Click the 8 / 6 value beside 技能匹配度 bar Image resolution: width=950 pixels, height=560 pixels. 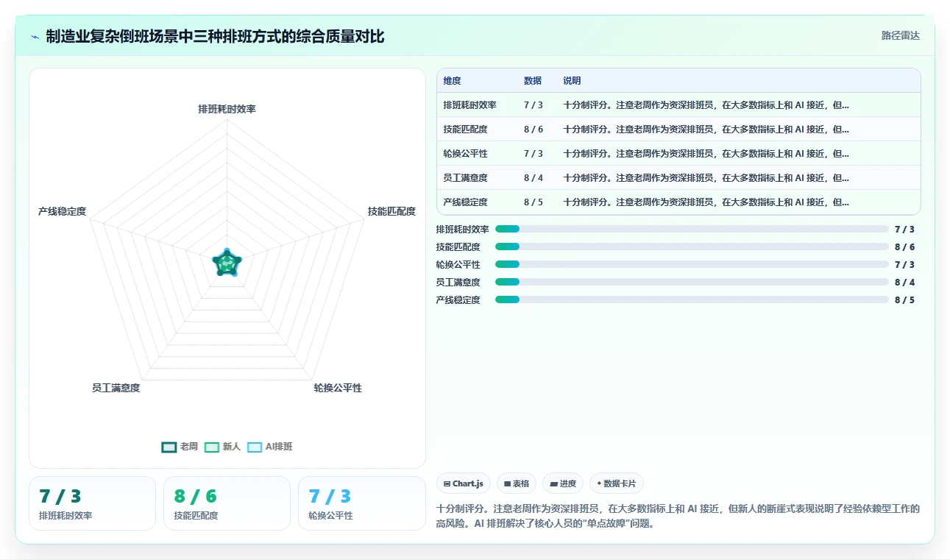904,247
